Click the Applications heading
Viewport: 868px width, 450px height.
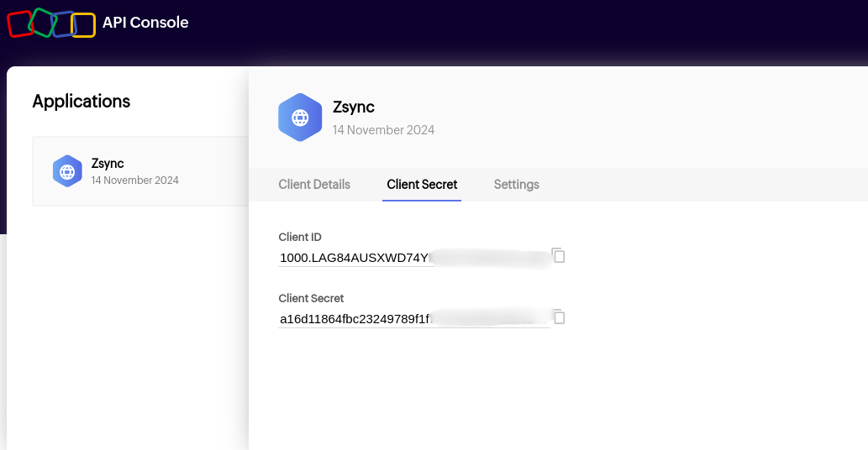tap(82, 102)
